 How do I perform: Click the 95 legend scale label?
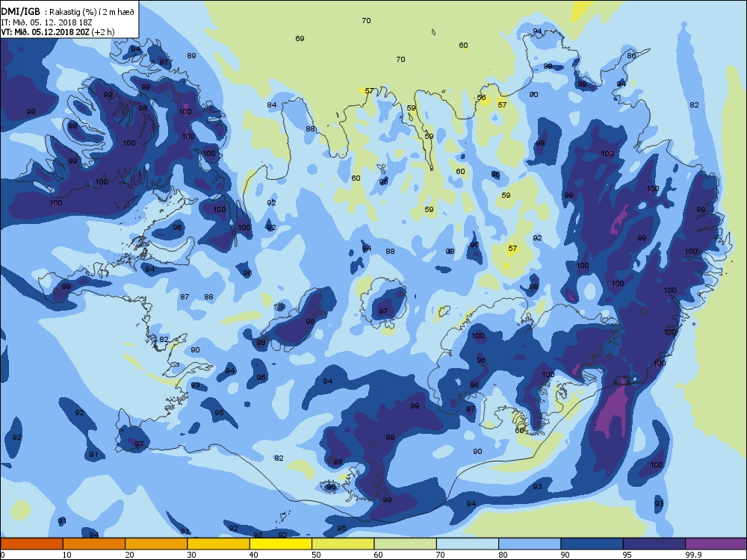point(627,555)
